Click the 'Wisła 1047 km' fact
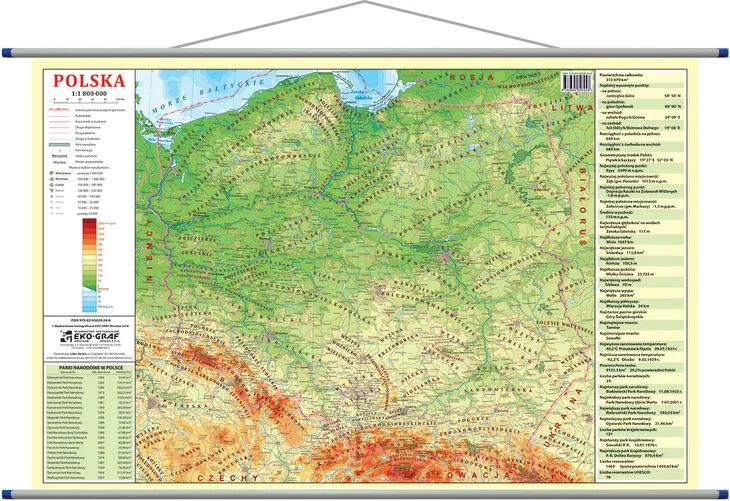The width and height of the screenshot is (730, 501). [620, 242]
